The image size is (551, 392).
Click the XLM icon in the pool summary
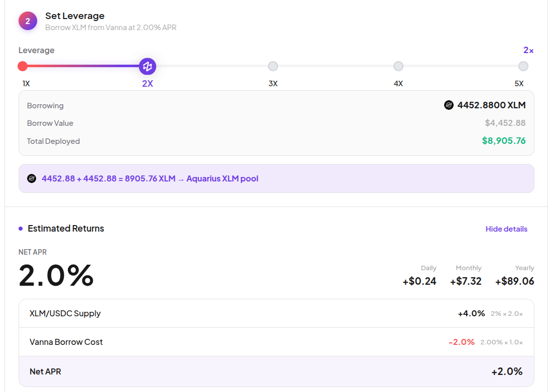tap(32, 178)
